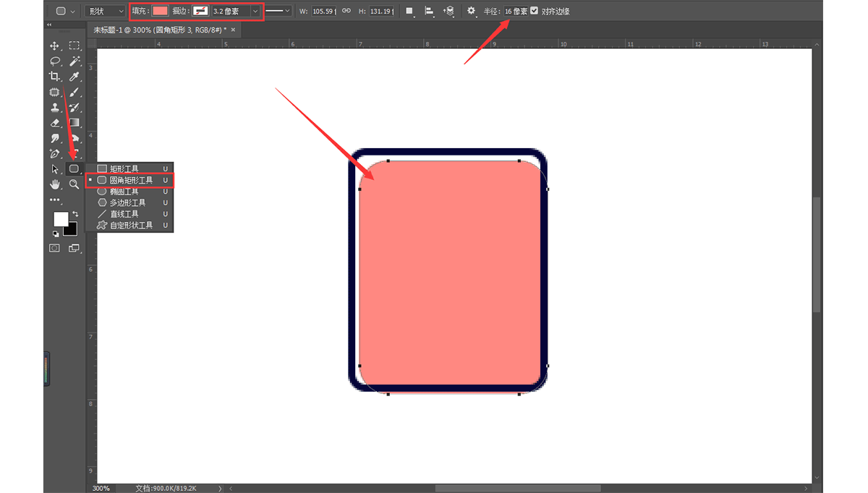
Task: Open the 形状 tool mode dropdown
Action: tap(105, 11)
